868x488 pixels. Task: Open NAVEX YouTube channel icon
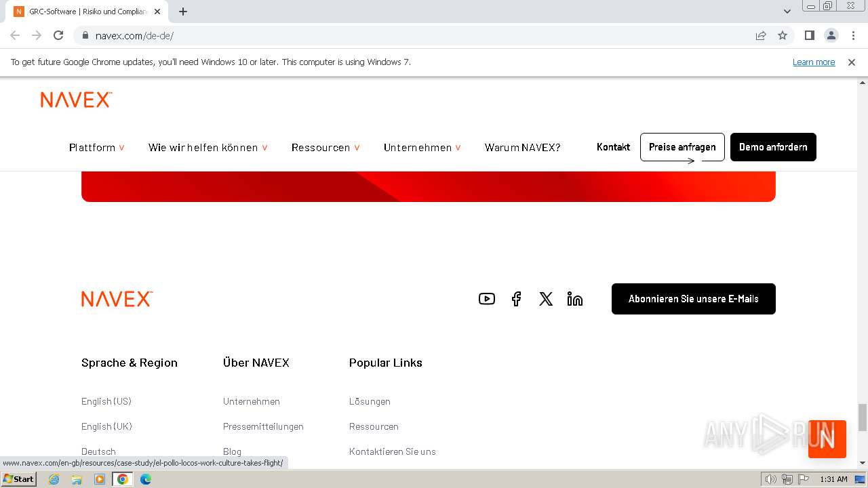pyautogui.click(x=487, y=299)
